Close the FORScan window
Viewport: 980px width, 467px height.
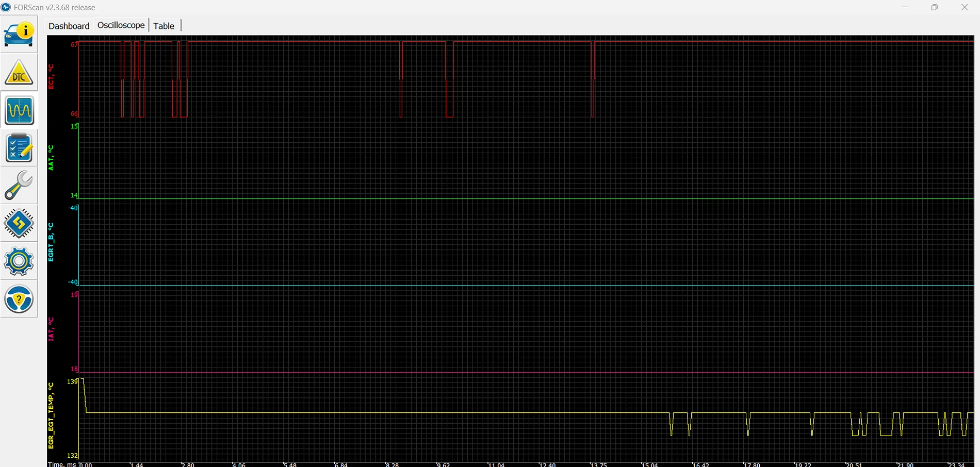pos(964,7)
